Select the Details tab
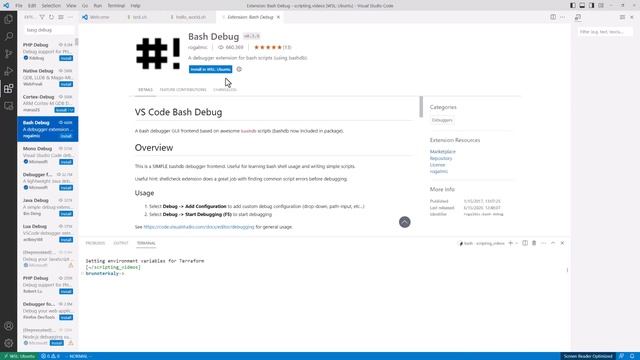640x360 pixels. 145,89
